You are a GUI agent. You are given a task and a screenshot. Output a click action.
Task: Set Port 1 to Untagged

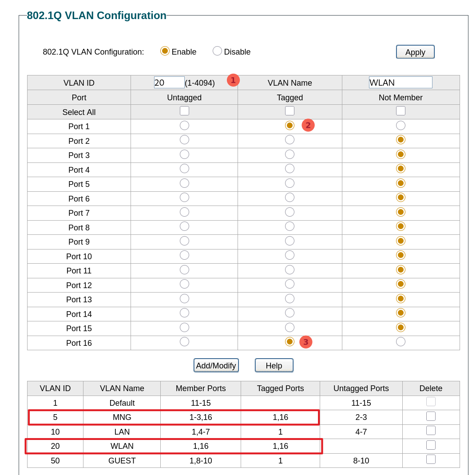click(x=184, y=126)
